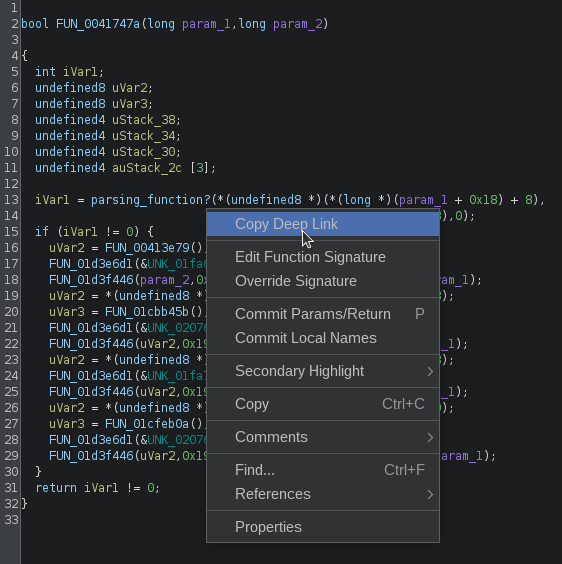Click FUN_01d3e6d1 call on line 21
This screenshot has width=562, height=564.
(91, 328)
